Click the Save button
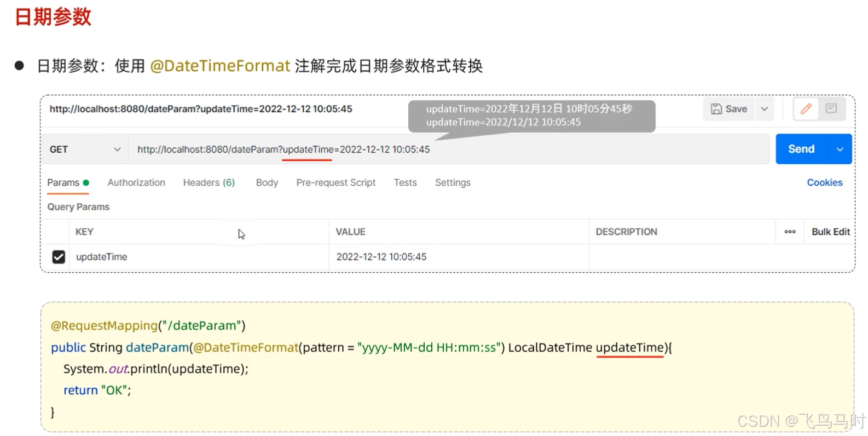This screenshot has height=436, width=868. [728, 109]
